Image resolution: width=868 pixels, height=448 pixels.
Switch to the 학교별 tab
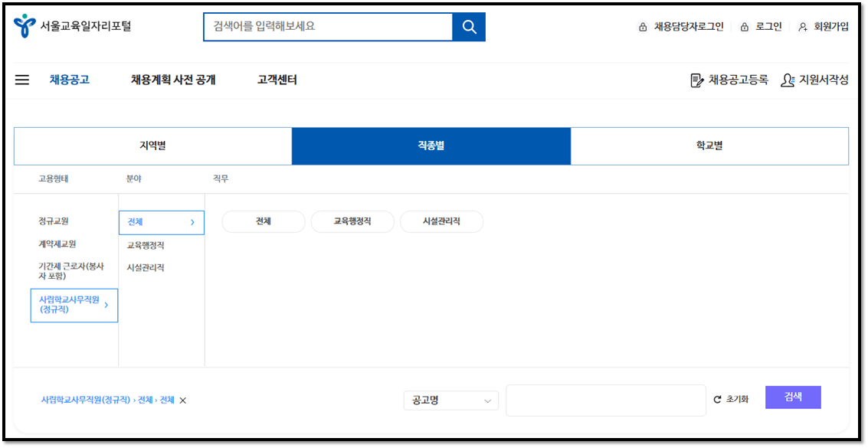click(x=710, y=145)
